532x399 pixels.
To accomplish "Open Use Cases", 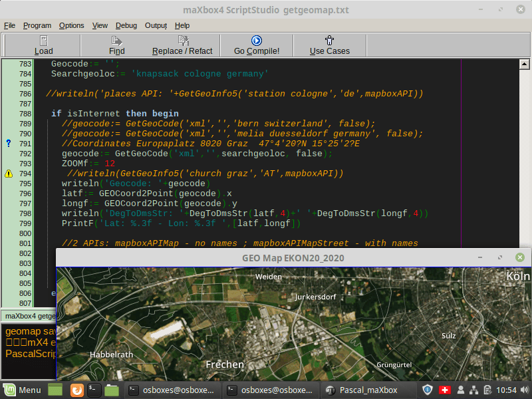I will 329,45.
